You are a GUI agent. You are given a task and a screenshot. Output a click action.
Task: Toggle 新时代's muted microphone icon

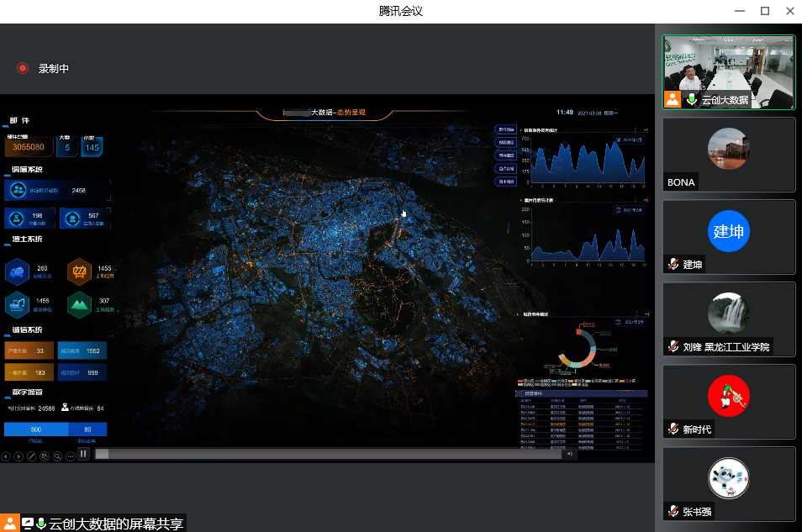[x=673, y=429]
